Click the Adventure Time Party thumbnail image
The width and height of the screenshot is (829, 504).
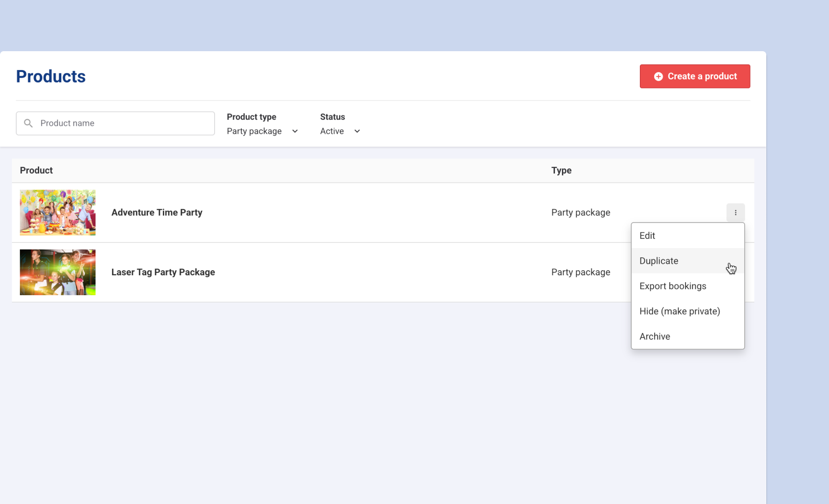(x=58, y=213)
